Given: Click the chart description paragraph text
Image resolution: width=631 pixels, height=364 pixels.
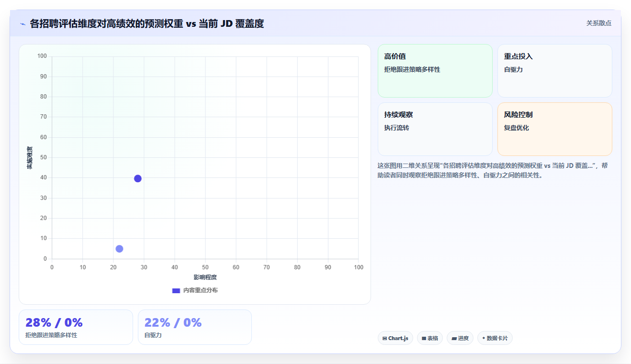Looking at the screenshot, I should click(492, 170).
